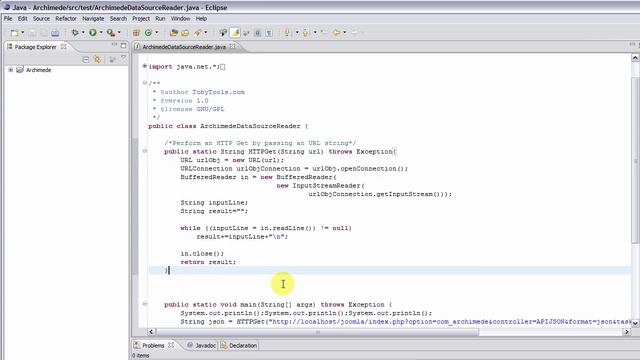The image size is (640, 360).
Task: Click the Search flashlight toolbar icon
Action: [198, 33]
